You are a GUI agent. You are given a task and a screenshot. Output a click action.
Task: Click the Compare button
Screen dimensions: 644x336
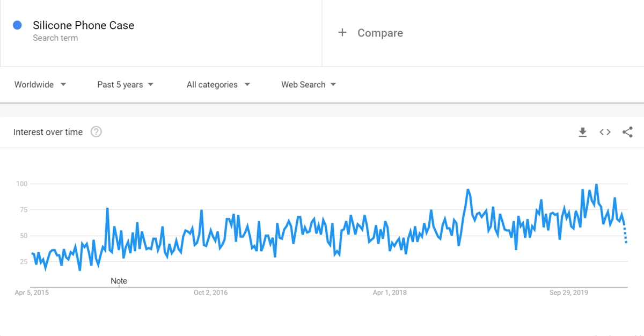coord(380,33)
